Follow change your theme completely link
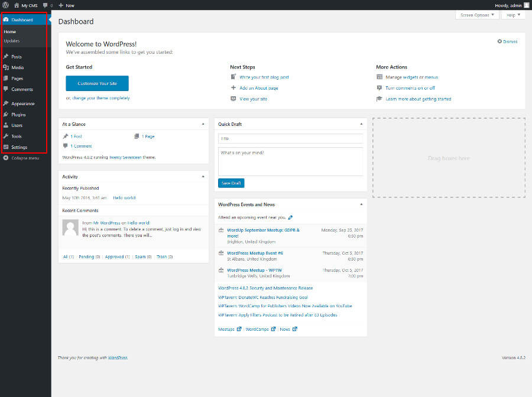532x397 pixels. (100, 98)
